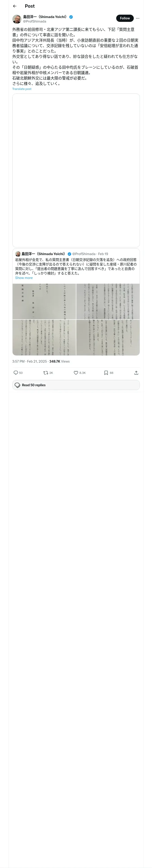Click the verified badge beside author name
152x868 pixels.
tap(71, 17)
